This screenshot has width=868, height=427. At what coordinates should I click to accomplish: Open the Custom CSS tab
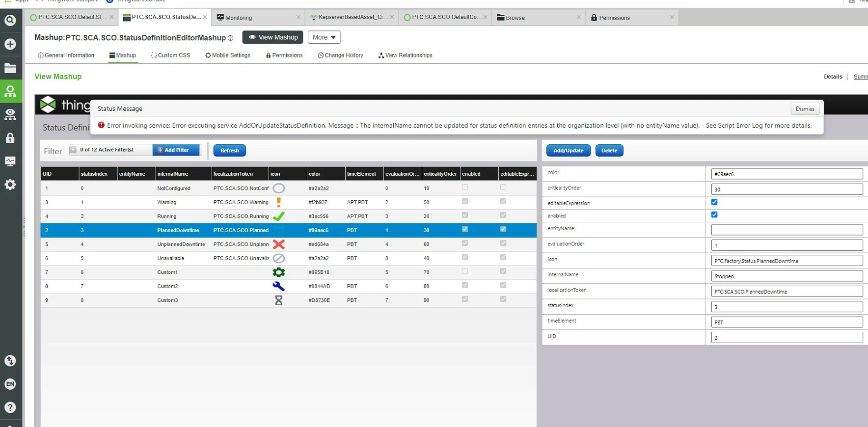click(170, 55)
